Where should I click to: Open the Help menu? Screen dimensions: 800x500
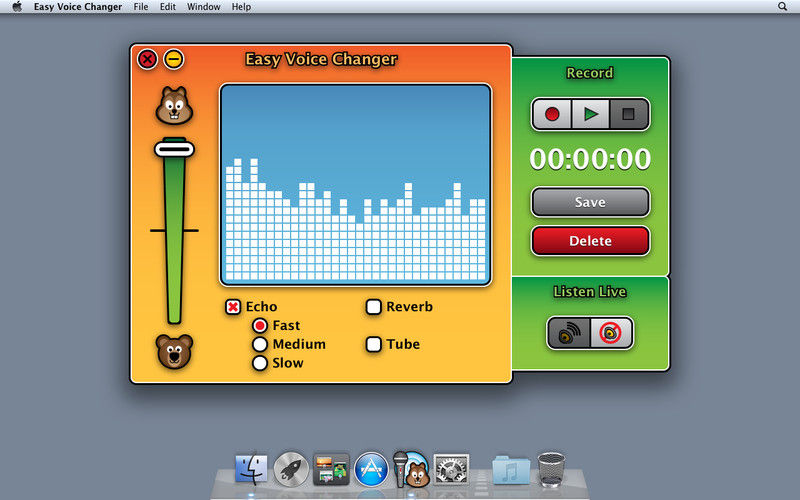tap(241, 7)
